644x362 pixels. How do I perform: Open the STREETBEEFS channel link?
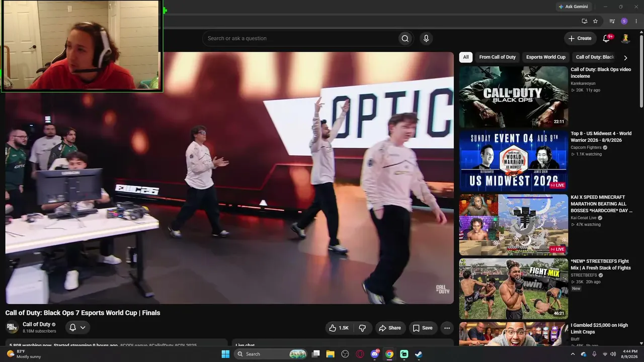(x=584, y=275)
